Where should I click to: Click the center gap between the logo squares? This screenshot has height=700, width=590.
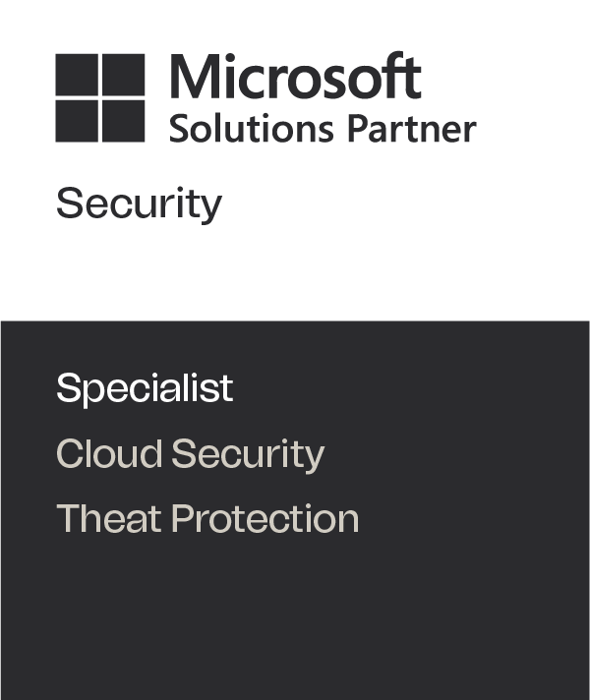pos(99,97)
